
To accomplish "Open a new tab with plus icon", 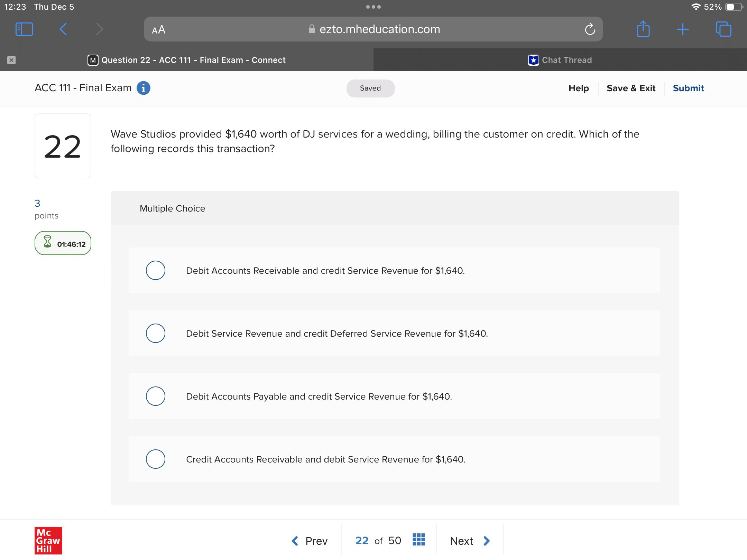I will (683, 29).
